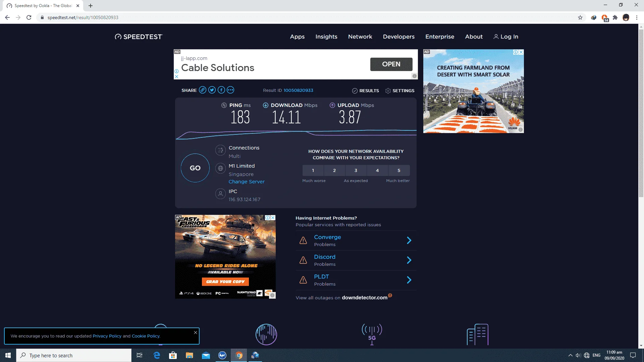Click the page vertical scrollbar

[641, 113]
